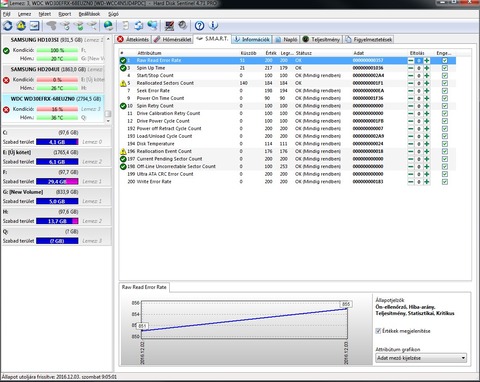Screen dimensions: 480x382
Task: Sort by the Küszöb column header
Action: [x=248, y=53]
